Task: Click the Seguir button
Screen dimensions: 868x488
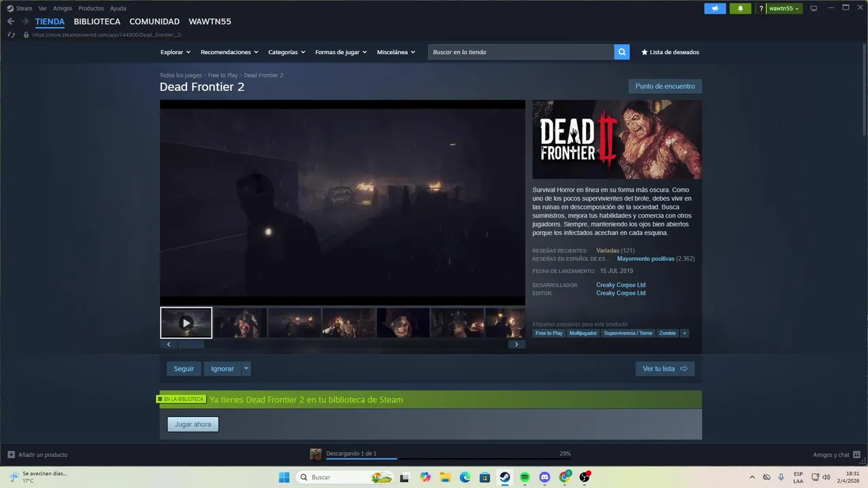Action: point(184,369)
